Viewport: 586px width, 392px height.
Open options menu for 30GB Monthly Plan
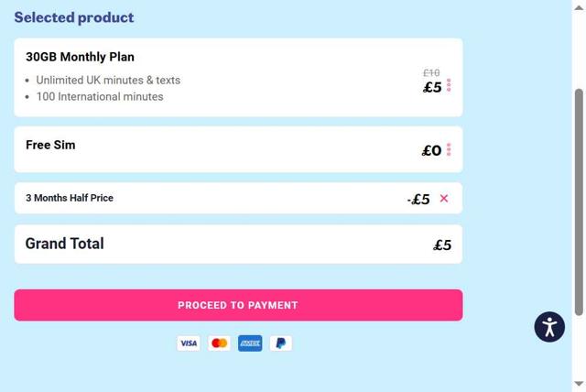(x=449, y=86)
